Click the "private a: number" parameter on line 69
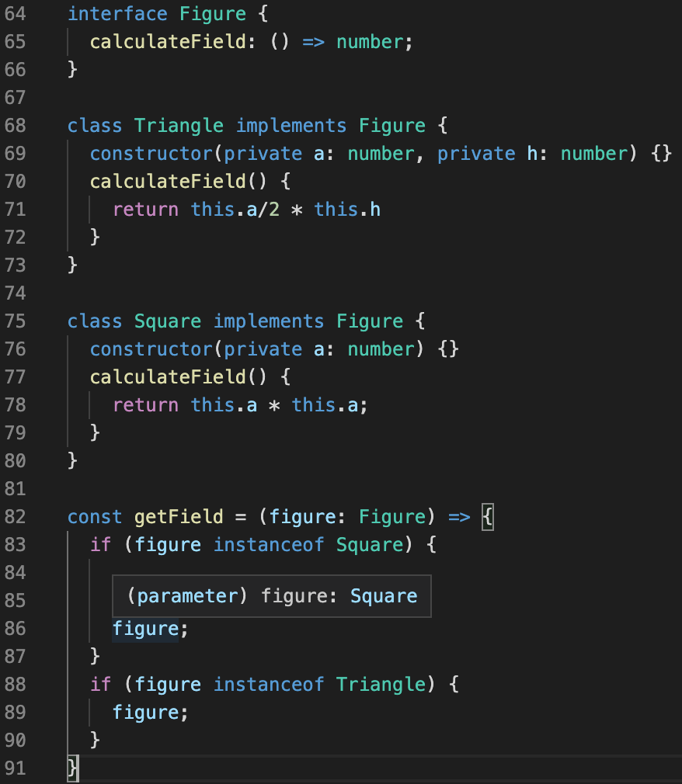Image resolution: width=682 pixels, height=784 pixels. click(322, 153)
